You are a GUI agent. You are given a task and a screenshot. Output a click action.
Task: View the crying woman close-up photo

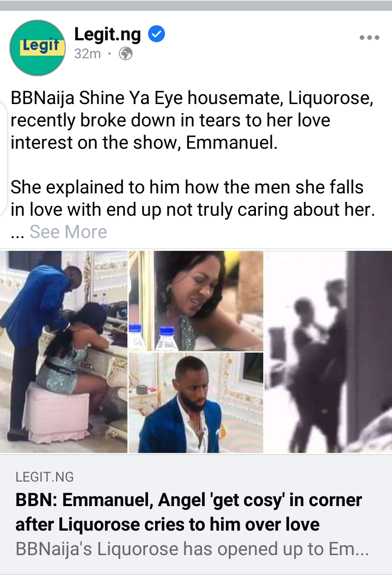point(195,301)
